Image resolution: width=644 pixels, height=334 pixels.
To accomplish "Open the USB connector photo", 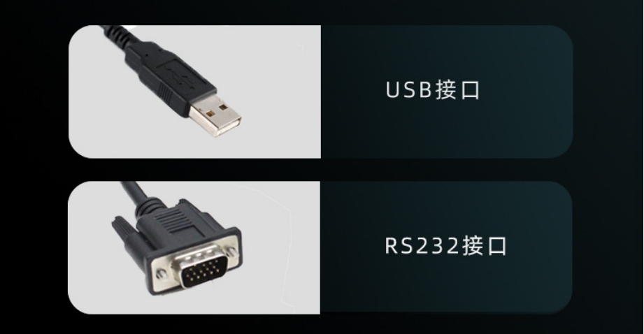I will tap(194, 92).
